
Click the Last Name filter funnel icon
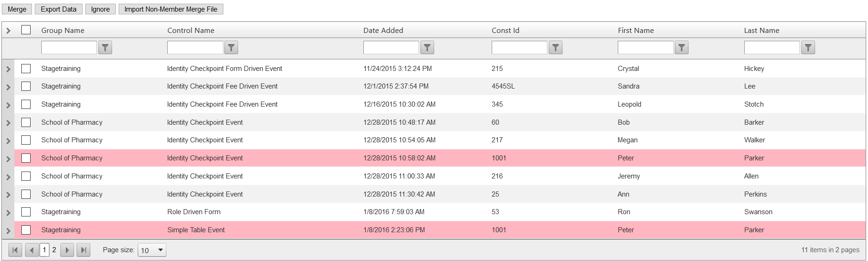tap(808, 47)
